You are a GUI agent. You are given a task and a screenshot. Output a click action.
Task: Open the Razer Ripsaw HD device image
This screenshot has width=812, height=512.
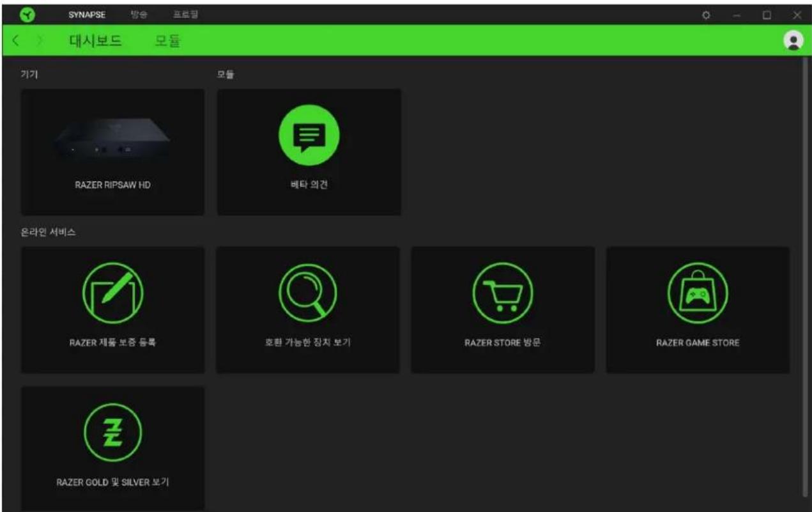112,139
